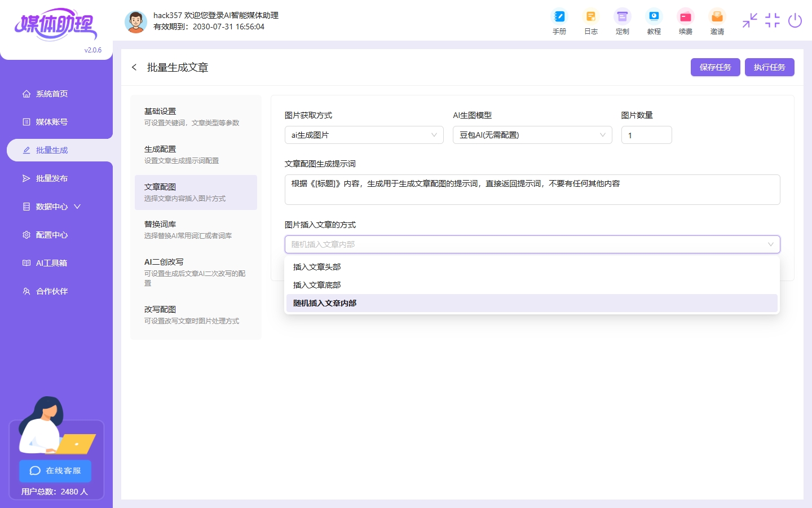Select the 插入文章头部 option
The width and height of the screenshot is (812, 508).
point(317,267)
